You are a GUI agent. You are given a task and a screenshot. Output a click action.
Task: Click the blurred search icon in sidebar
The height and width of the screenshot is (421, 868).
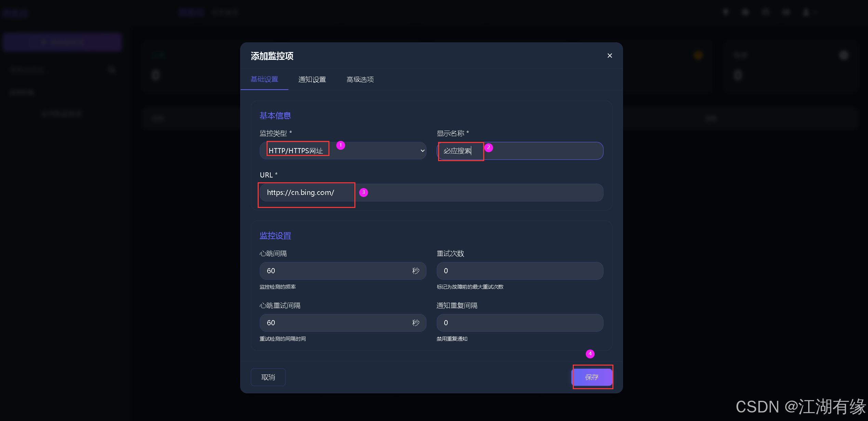pos(111,70)
